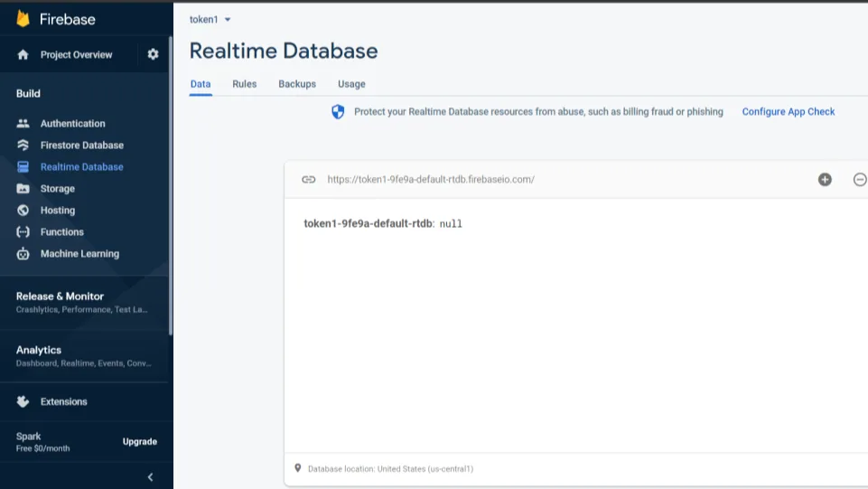Screen dimensions: 868x489
Task: Click the Project Overview link
Action: point(77,54)
